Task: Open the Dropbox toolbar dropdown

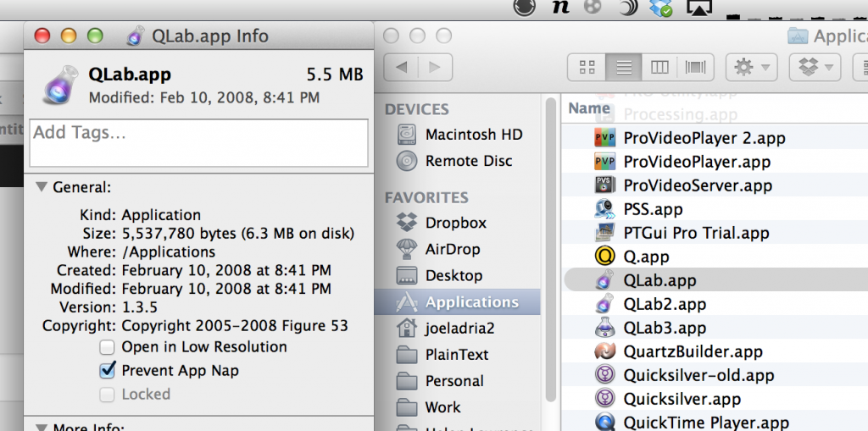Action: 815,68
